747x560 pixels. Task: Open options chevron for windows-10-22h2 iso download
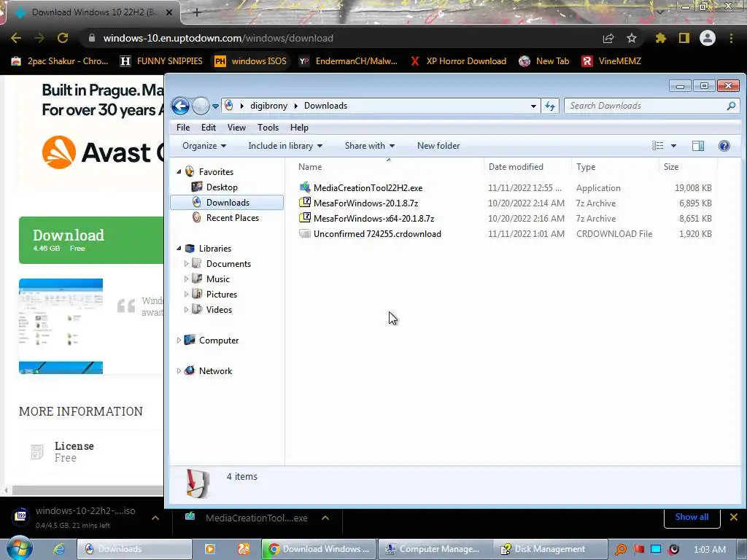click(x=155, y=518)
